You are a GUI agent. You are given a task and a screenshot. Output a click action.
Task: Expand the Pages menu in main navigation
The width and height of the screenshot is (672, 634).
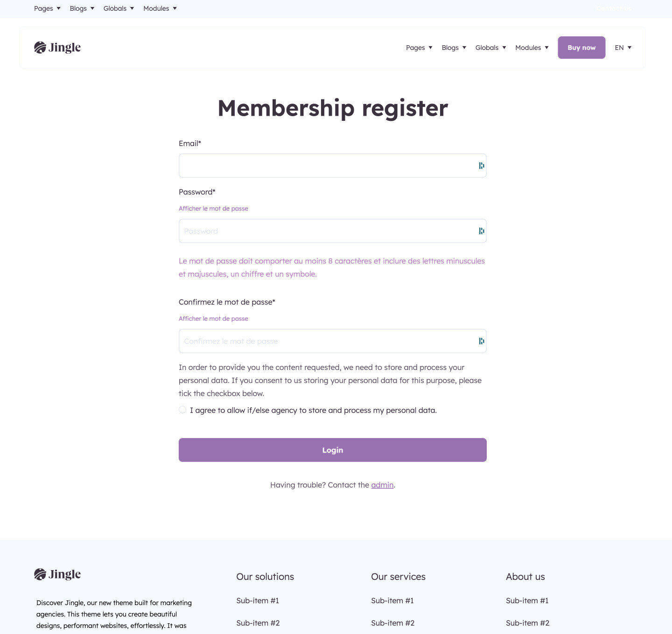(419, 48)
